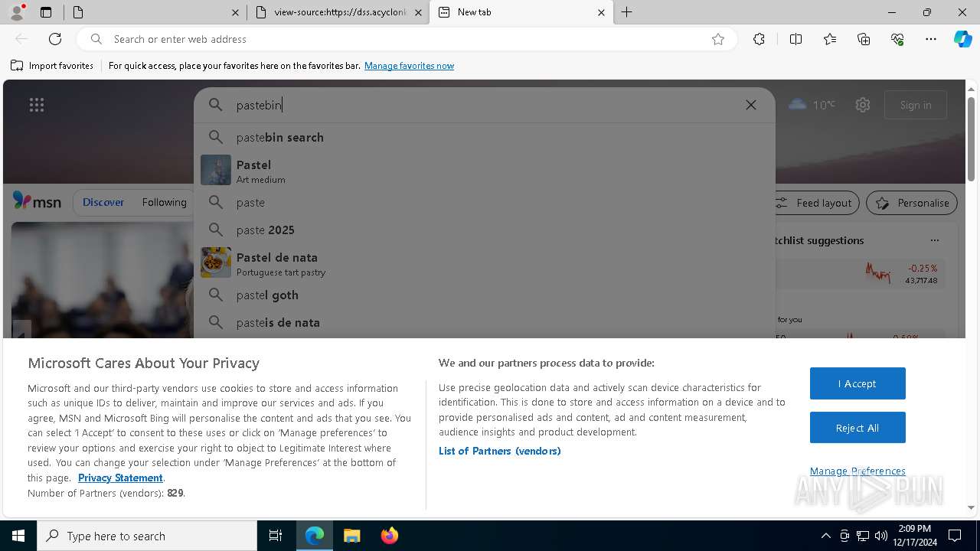Click Reject All cookies button

click(857, 428)
